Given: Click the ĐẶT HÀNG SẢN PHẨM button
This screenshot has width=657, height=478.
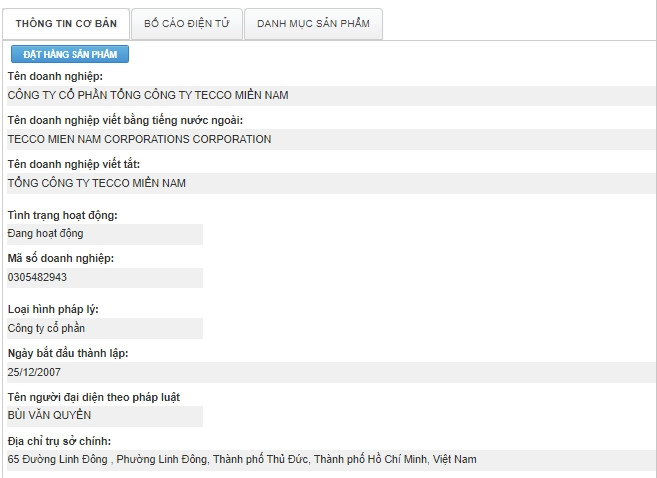Looking at the screenshot, I should tap(70, 54).
